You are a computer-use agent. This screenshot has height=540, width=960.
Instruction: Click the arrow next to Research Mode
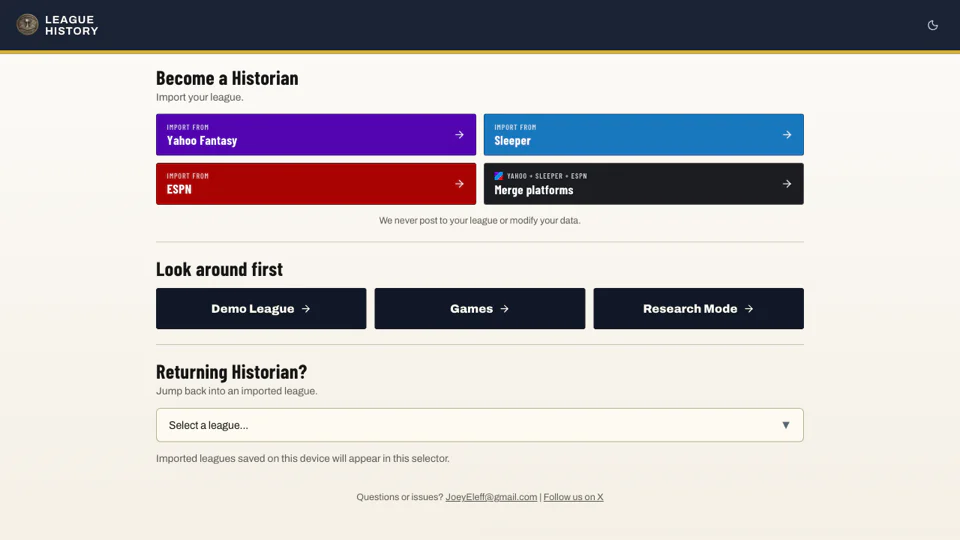[x=749, y=309]
